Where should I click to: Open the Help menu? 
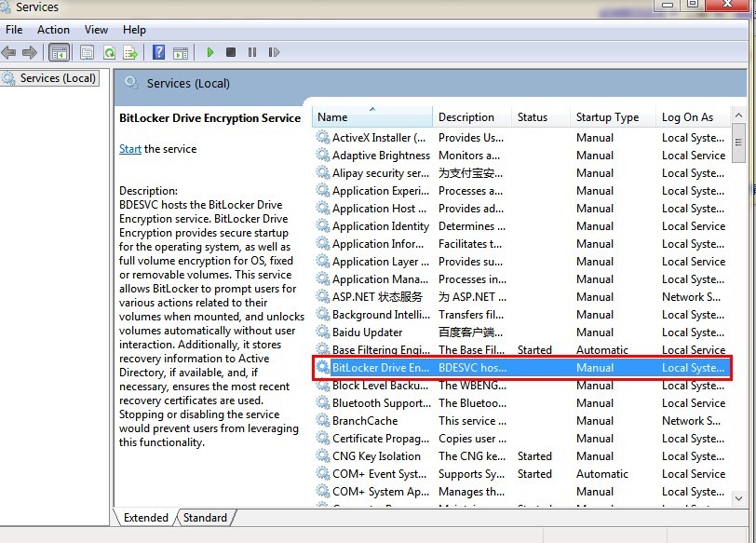point(134,30)
